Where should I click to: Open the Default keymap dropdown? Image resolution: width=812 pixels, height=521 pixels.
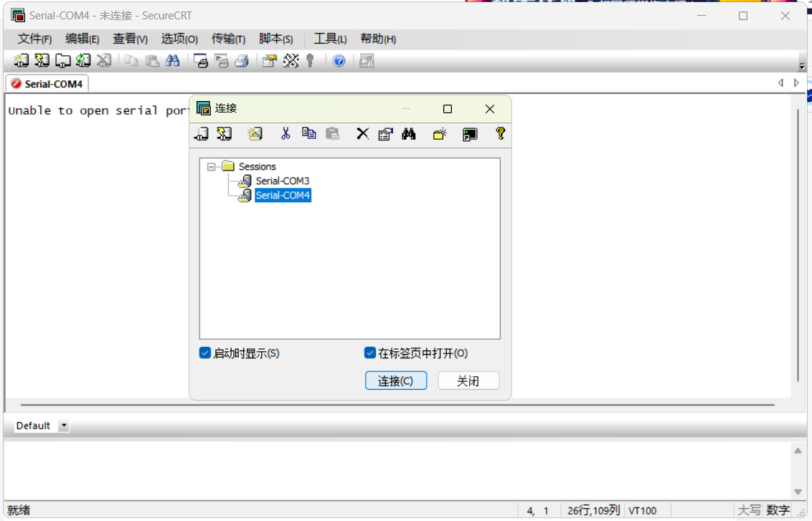point(63,426)
